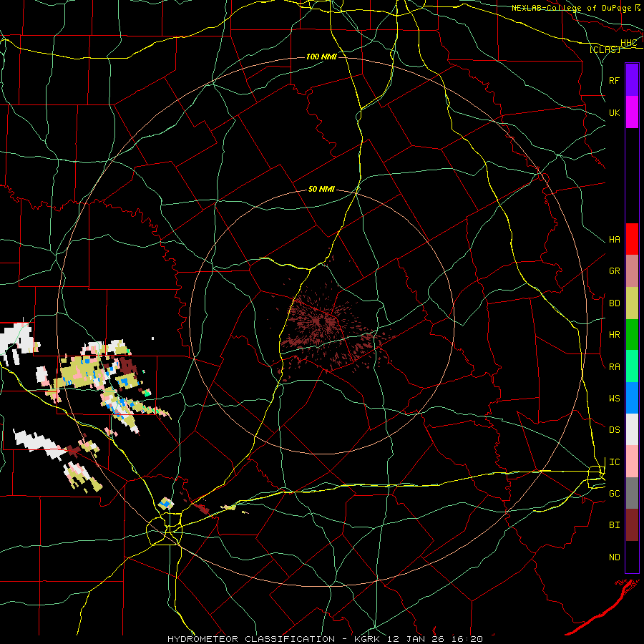Click the 50 NMI range ring label
The image size is (644, 644).
321,189
